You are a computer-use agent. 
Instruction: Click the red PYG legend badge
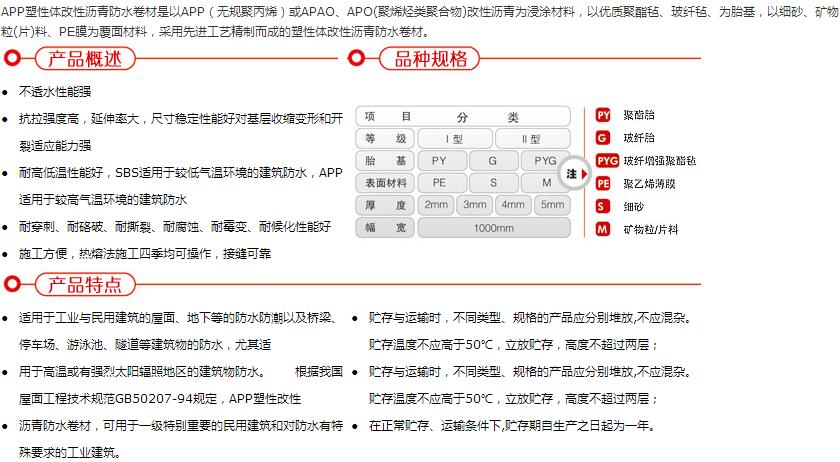coord(607,160)
